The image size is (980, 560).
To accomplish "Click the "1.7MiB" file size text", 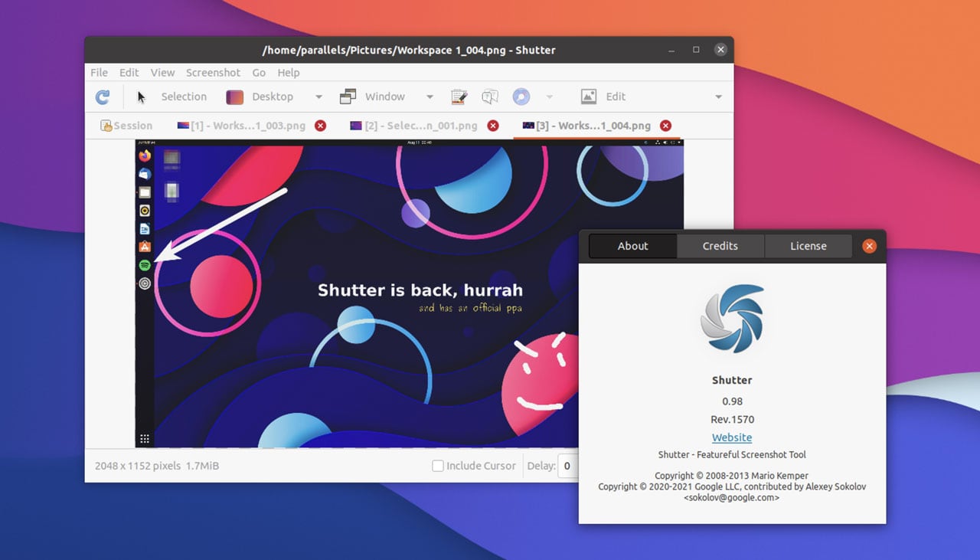I will pyautogui.click(x=202, y=466).
